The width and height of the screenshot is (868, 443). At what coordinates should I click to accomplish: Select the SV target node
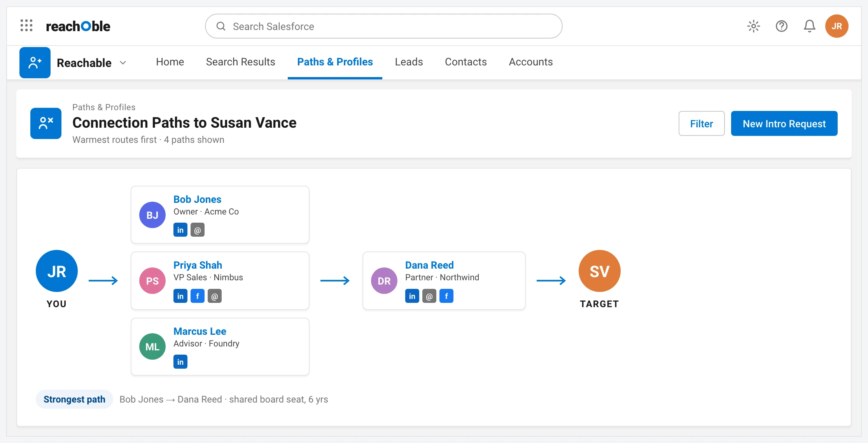[x=600, y=271]
